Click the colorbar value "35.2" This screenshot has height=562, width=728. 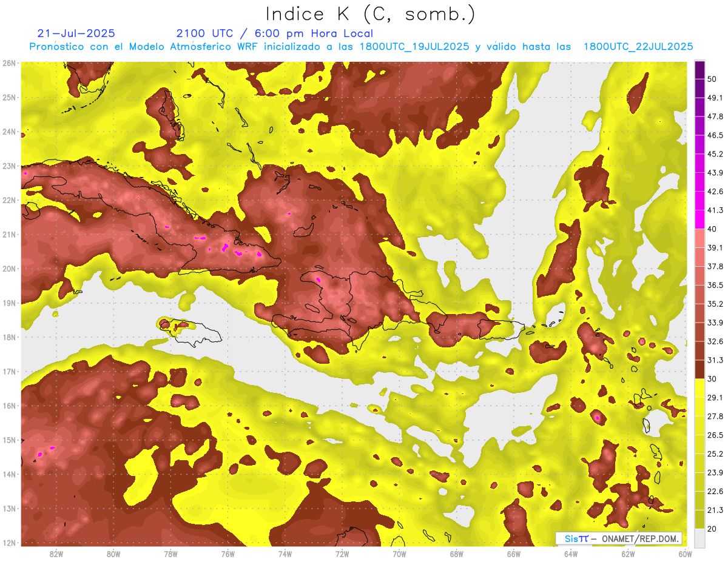click(x=715, y=304)
